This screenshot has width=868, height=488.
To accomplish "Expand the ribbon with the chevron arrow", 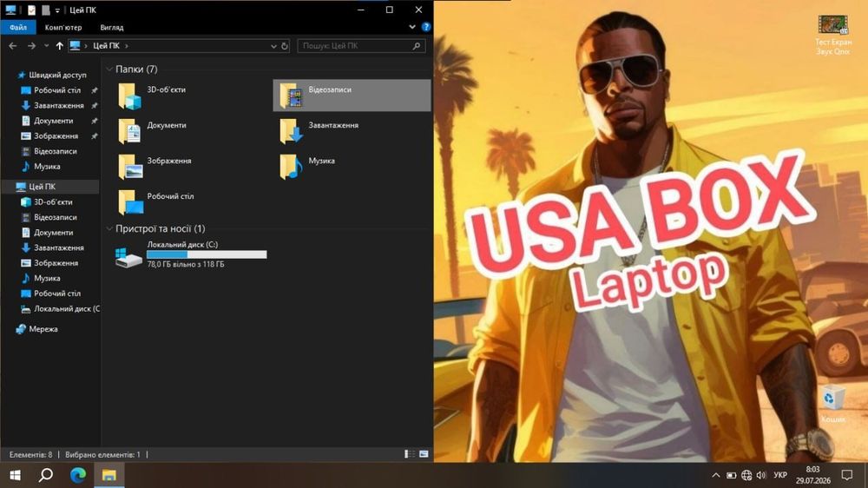I will (x=411, y=27).
